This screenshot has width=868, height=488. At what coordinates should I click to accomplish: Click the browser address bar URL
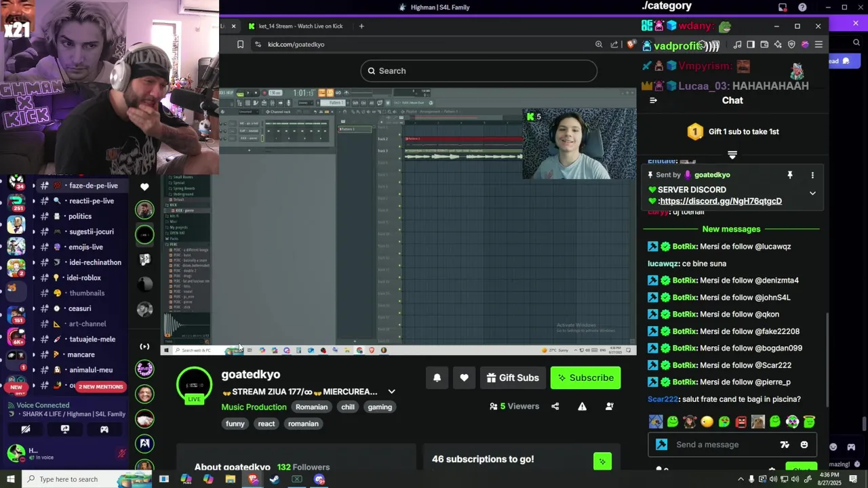296,44
